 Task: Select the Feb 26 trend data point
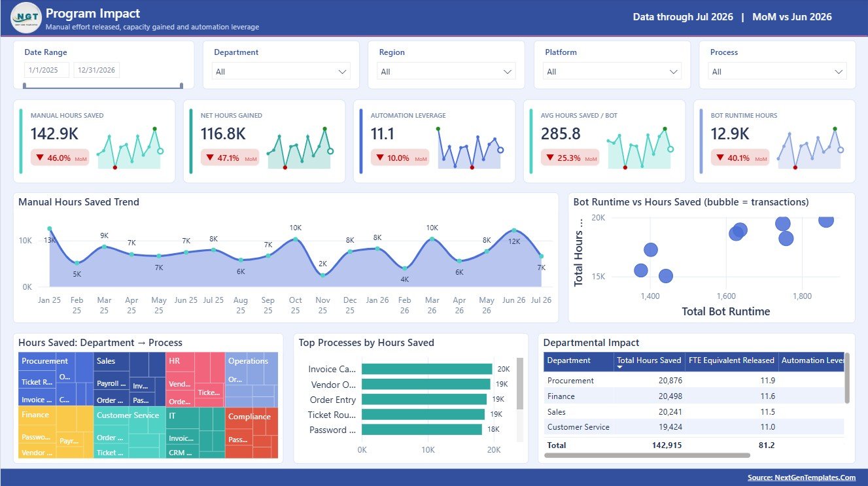pyautogui.click(x=405, y=268)
